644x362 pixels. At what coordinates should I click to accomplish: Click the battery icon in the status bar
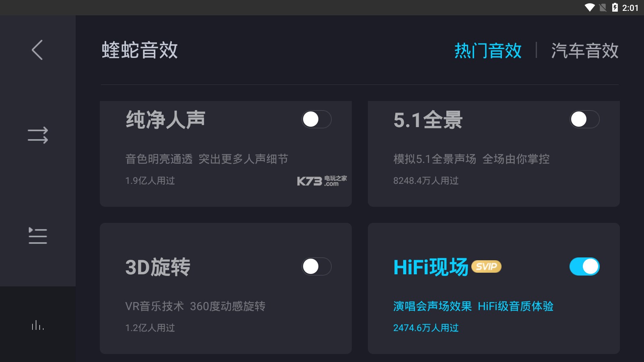615,6
